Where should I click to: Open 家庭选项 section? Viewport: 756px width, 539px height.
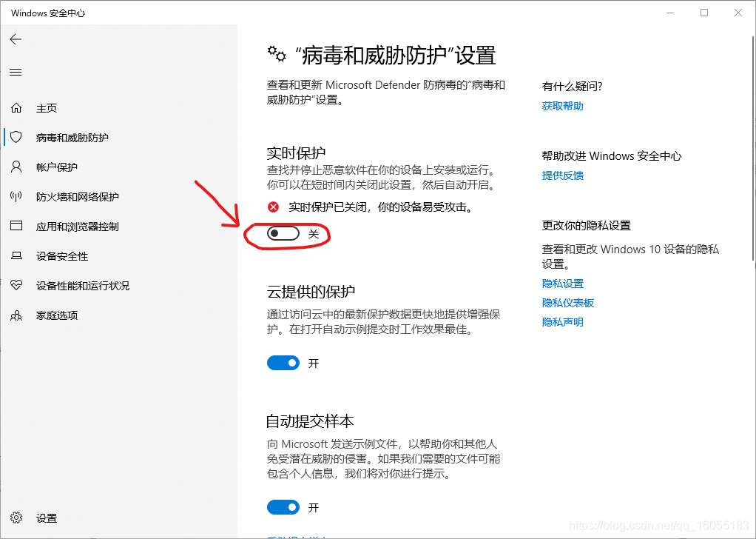pos(57,315)
